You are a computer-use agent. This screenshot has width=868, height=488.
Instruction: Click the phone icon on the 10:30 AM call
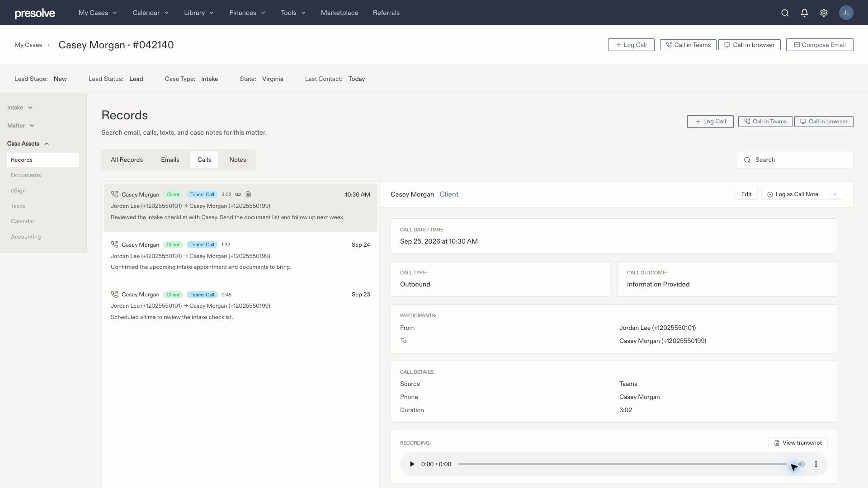(x=114, y=194)
